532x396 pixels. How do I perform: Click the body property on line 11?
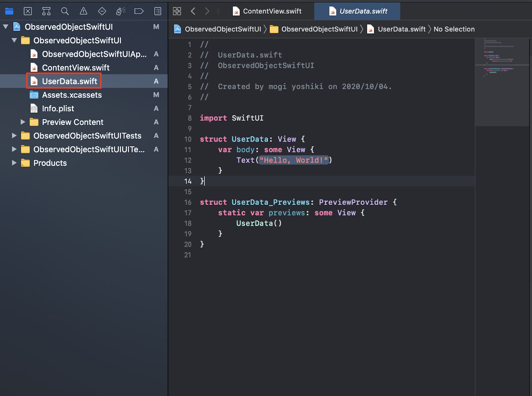click(x=245, y=150)
